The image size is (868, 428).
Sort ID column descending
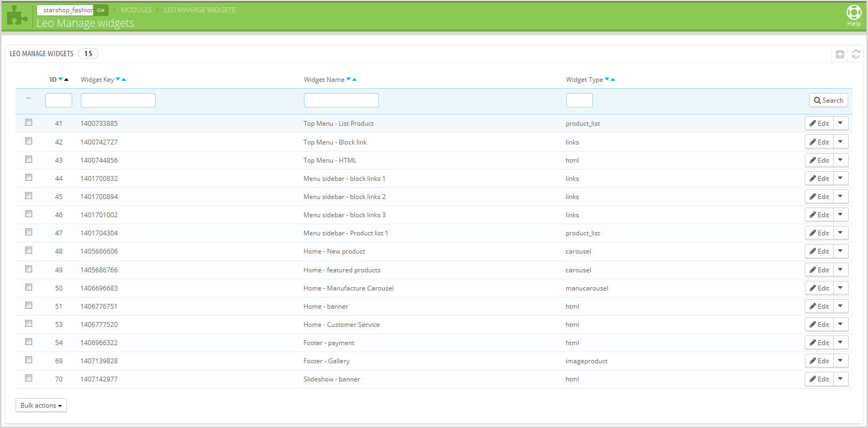[61, 79]
